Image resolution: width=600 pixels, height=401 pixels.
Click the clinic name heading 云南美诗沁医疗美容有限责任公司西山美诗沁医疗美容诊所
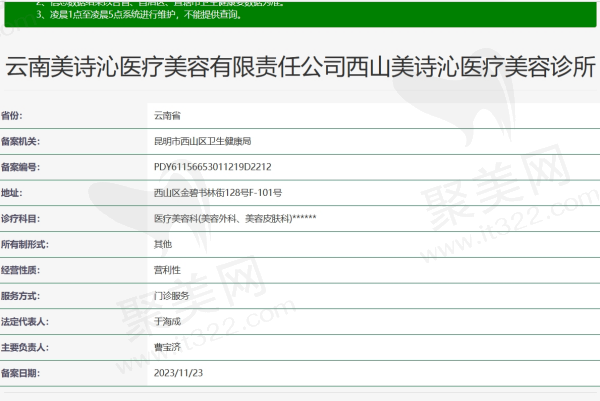tap(300, 67)
